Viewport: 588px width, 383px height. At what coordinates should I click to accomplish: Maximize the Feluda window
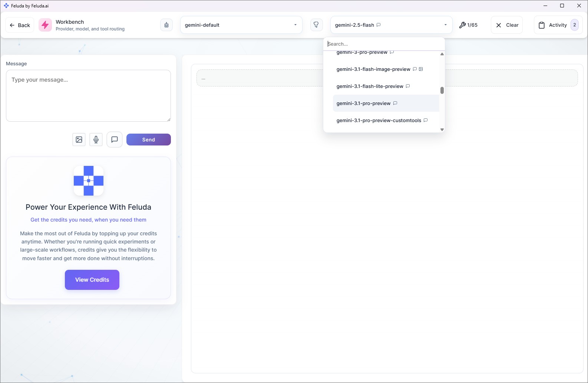point(562,6)
